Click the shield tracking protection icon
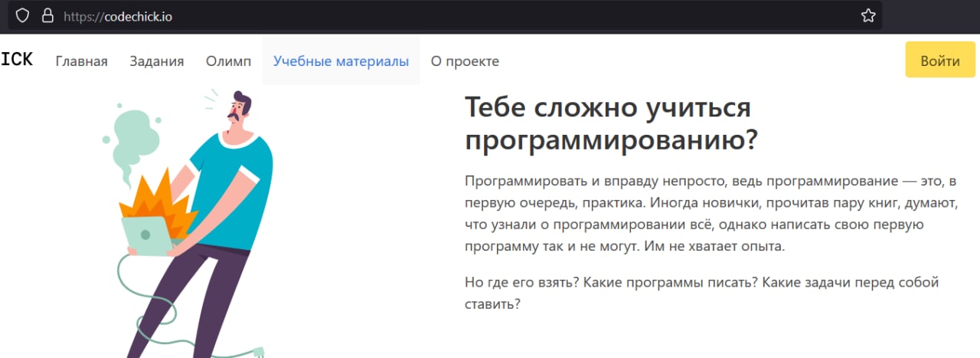Viewport: 980px width, 358px height. click(23, 15)
